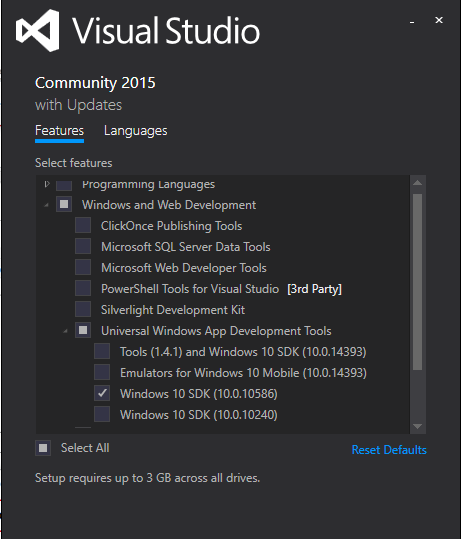Toggle the Programming Languages checkbox
Viewport: 461px width, 539px height.
pos(64,185)
